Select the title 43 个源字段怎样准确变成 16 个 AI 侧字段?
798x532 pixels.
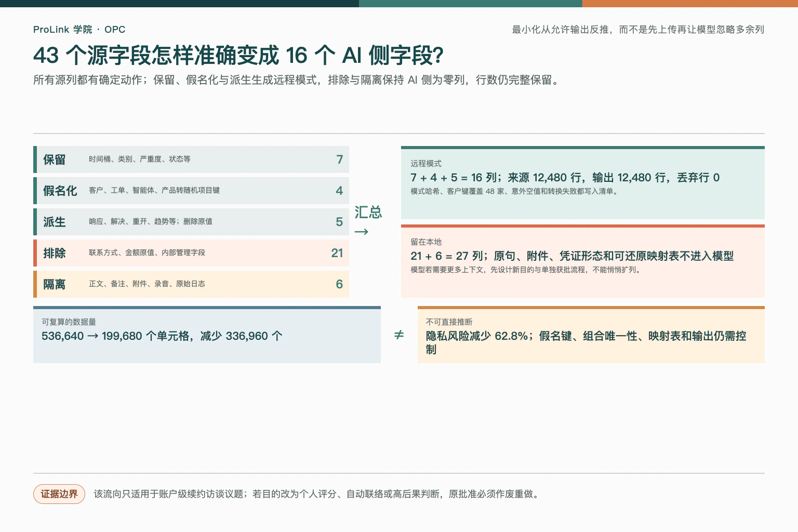click(238, 55)
